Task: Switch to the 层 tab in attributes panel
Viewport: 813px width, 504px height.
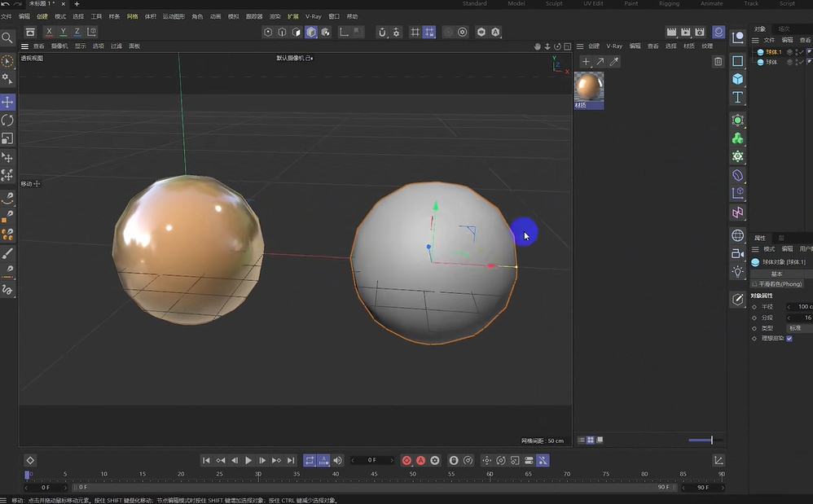Action: pos(781,238)
